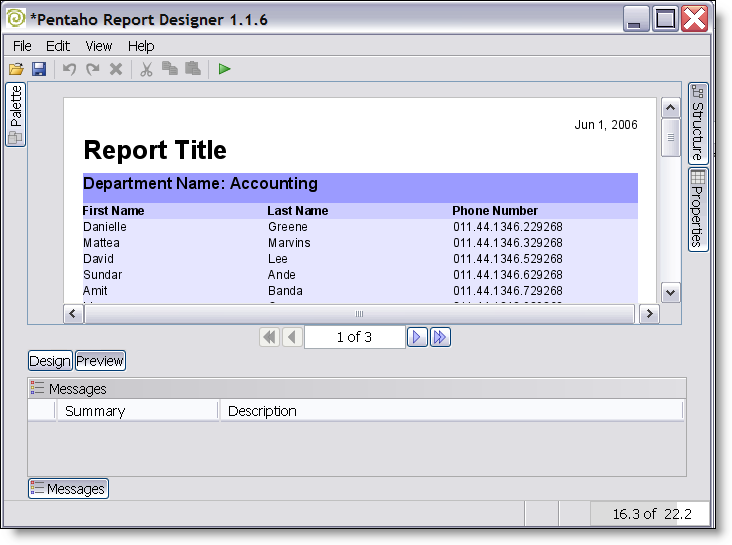732x545 pixels.
Task: Click the page number field '1 of 3'
Action: click(355, 337)
